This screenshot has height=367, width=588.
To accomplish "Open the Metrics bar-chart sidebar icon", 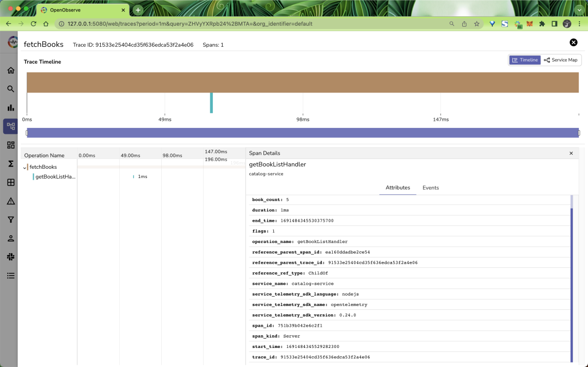I will 10,107.
